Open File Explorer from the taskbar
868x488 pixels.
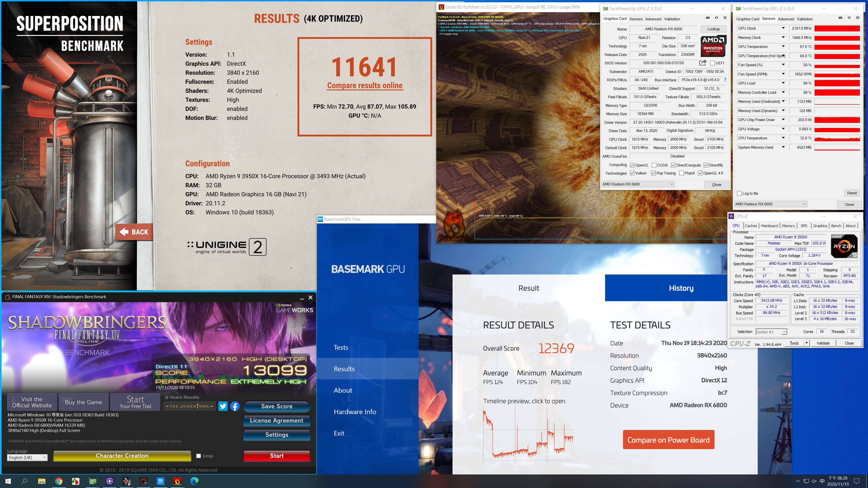(x=41, y=481)
